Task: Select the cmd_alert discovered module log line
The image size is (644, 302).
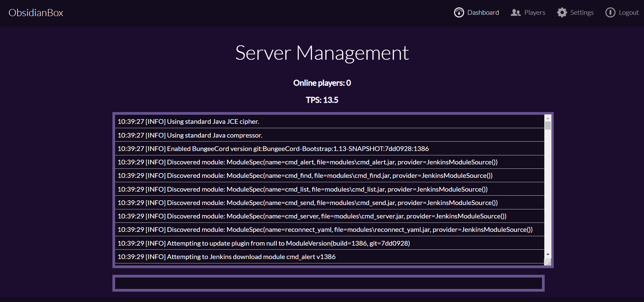Action: click(330, 162)
